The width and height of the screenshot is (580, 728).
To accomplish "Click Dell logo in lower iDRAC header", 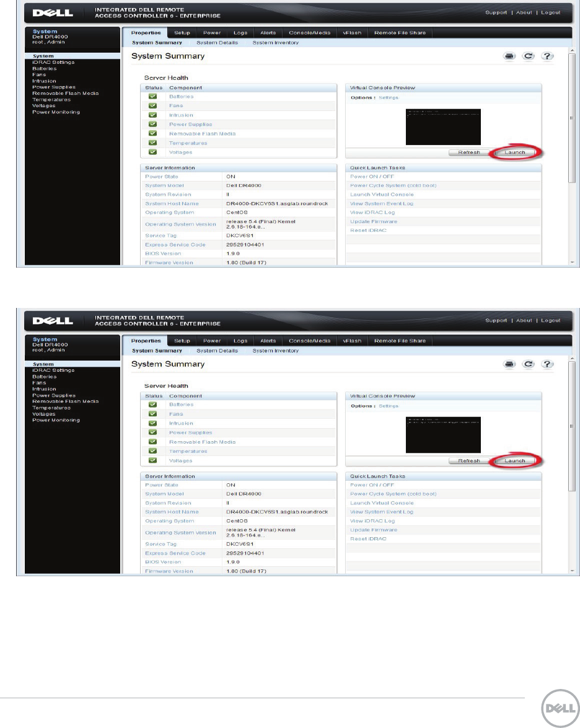I will tap(53, 321).
